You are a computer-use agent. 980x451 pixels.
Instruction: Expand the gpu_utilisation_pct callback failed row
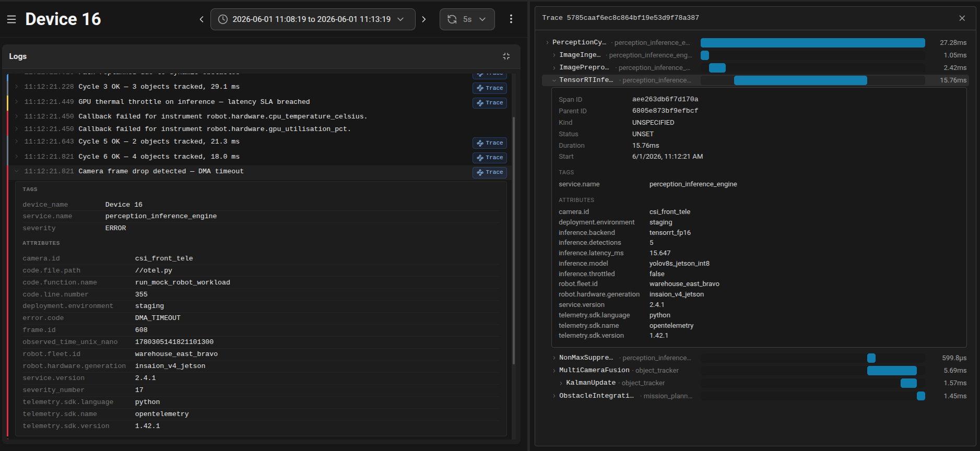16,129
